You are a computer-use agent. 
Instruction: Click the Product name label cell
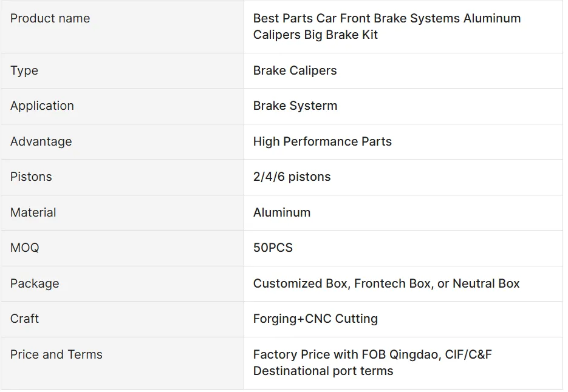coord(50,19)
